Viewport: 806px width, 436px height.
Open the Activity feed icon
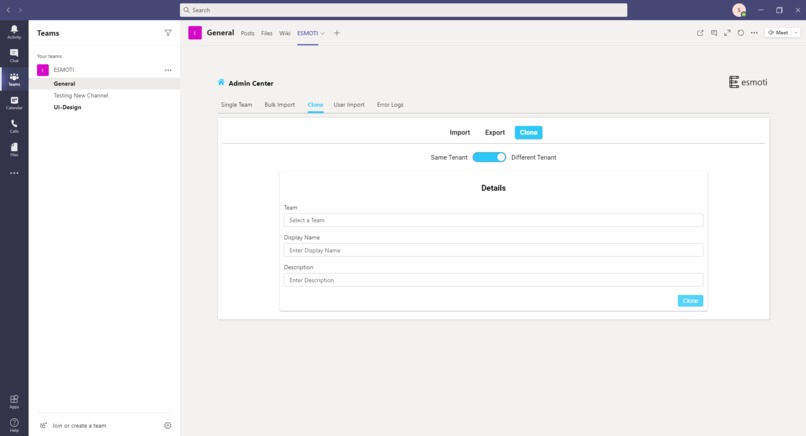coord(14,31)
